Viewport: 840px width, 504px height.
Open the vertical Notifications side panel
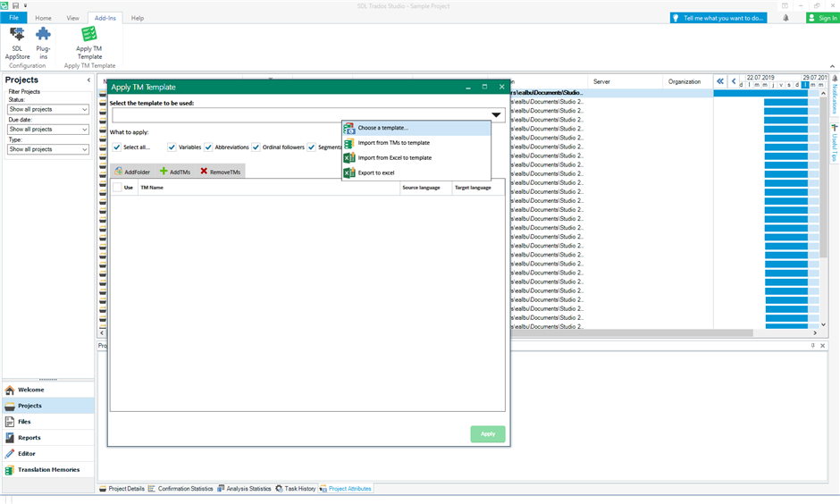click(835, 96)
